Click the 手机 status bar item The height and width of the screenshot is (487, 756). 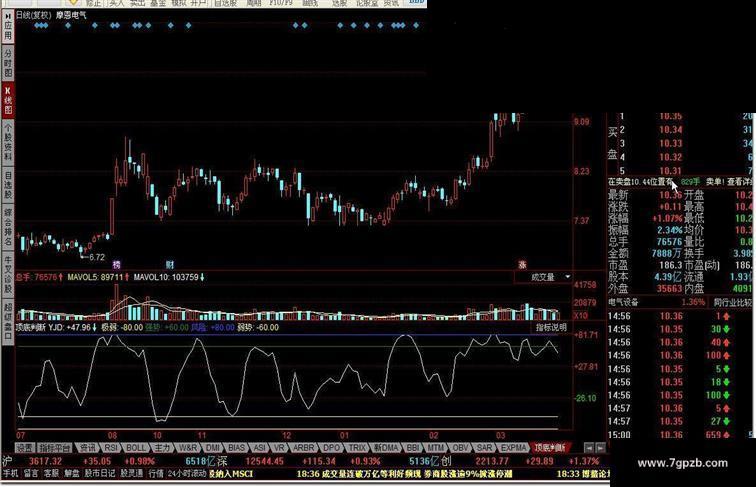click(11, 474)
